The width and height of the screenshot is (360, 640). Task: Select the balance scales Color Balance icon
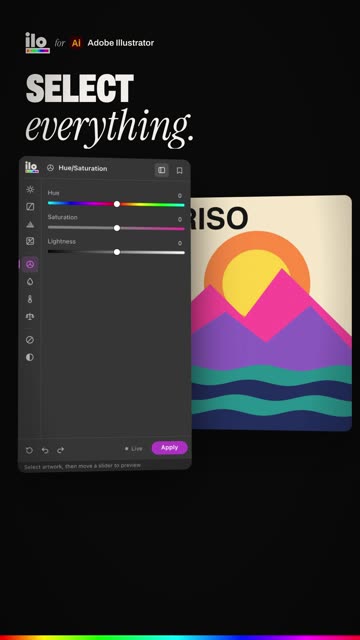(30, 316)
